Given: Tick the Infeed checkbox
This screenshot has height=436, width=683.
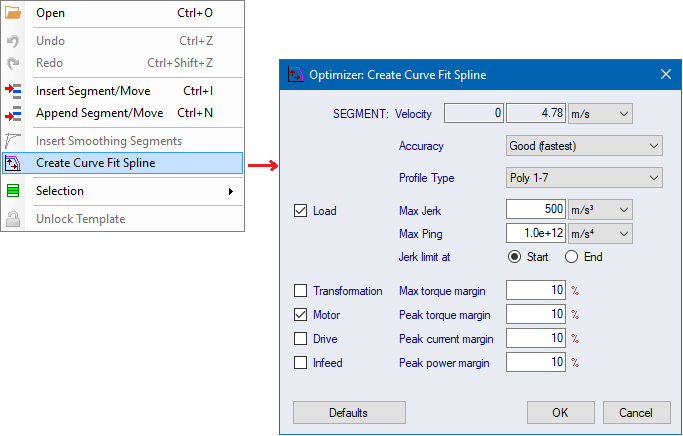Looking at the screenshot, I should point(301,363).
